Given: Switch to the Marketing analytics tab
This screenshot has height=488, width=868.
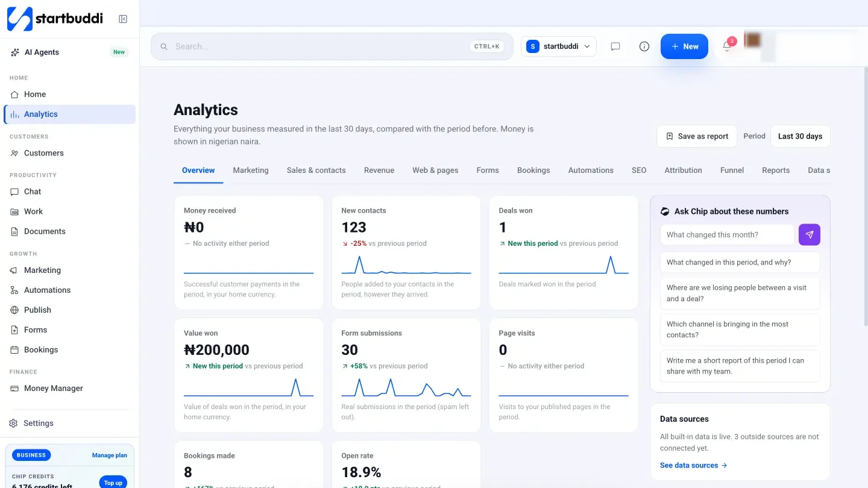Looking at the screenshot, I should [x=251, y=170].
